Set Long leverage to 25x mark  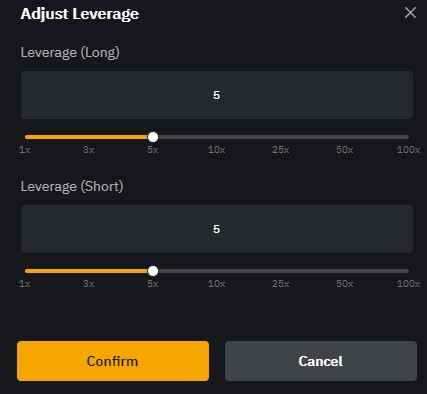tap(281, 150)
